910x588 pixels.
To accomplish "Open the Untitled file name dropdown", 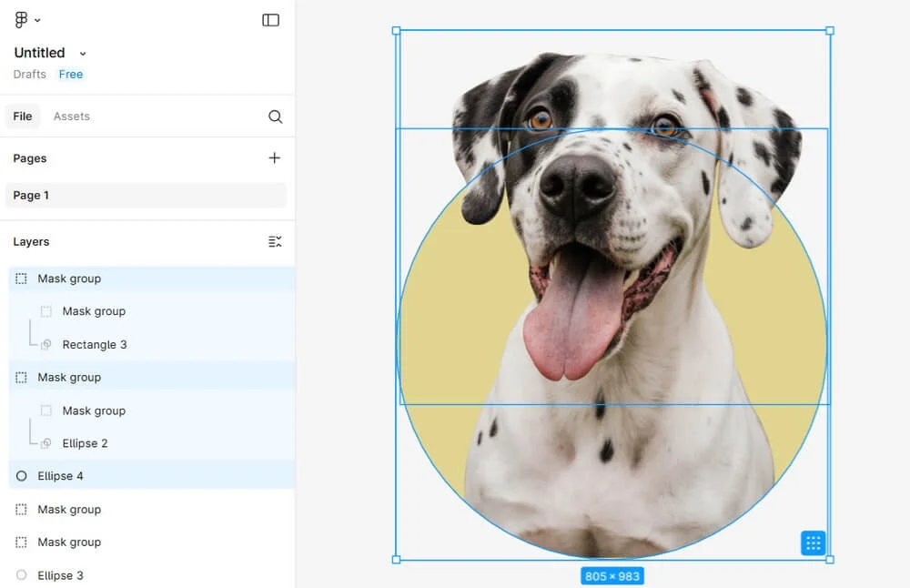I will point(83,54).
